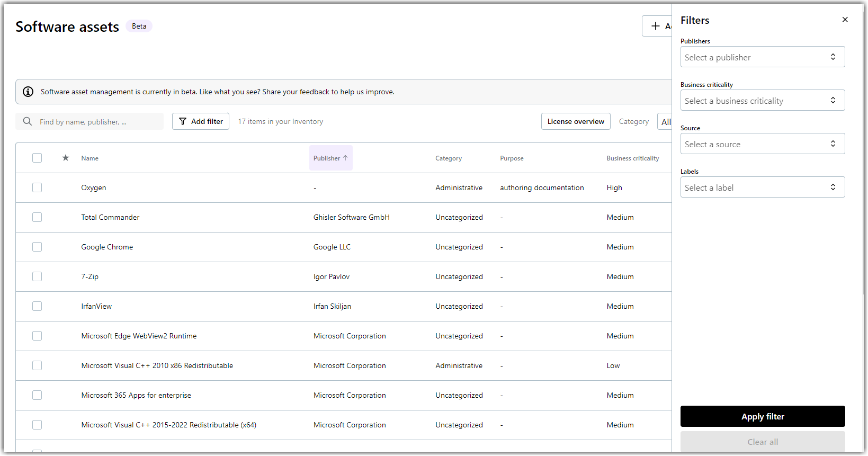The image size is (868, 456).
Task: Click Igor Pavlov publisher cell
Action: (331, 276)
